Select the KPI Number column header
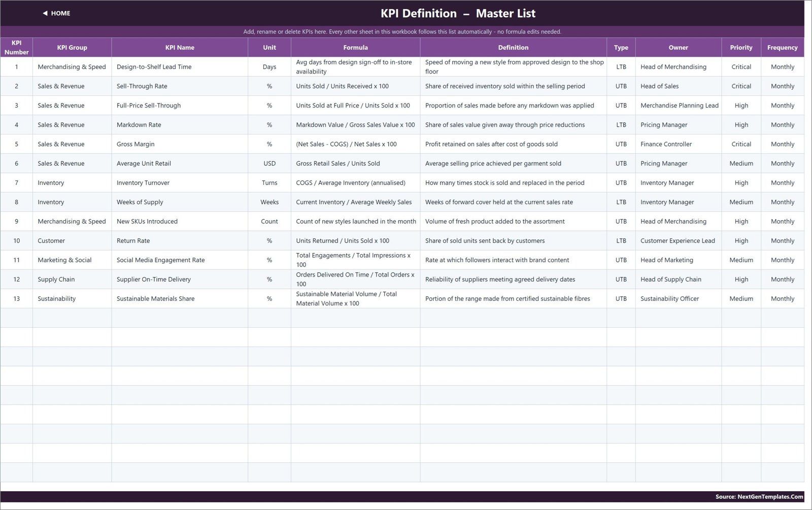The width and height of the screenshot is (812, 510). coord(16,47)
